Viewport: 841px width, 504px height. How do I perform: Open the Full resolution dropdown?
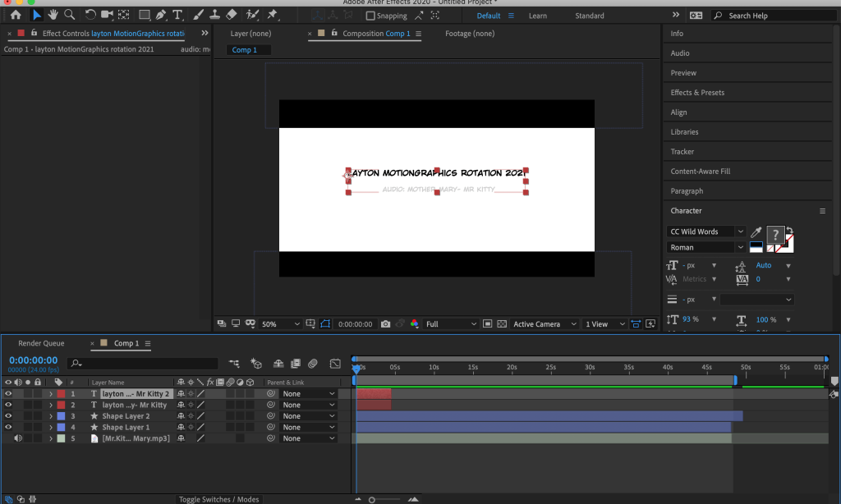(x=451, y=324)
